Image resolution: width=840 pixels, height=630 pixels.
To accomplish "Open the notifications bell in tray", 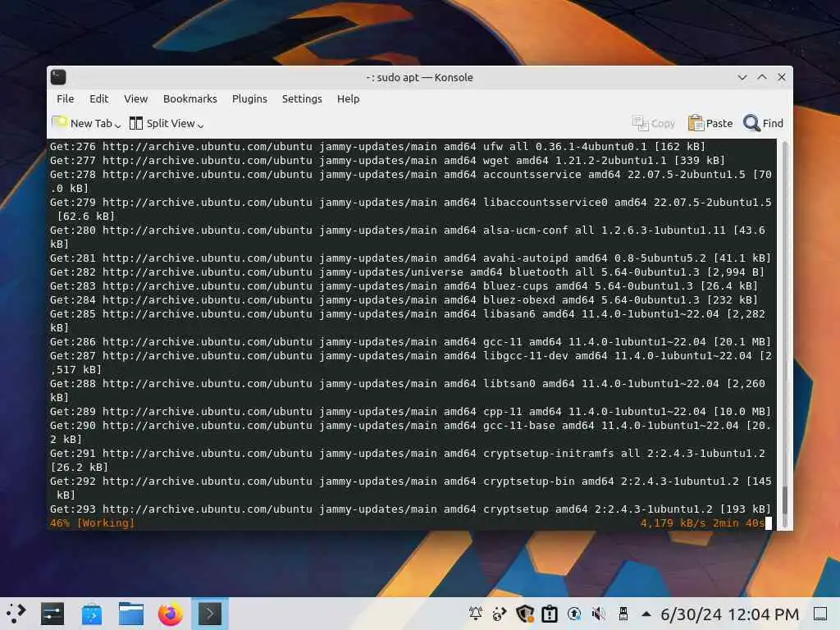I will coord(475,614).
